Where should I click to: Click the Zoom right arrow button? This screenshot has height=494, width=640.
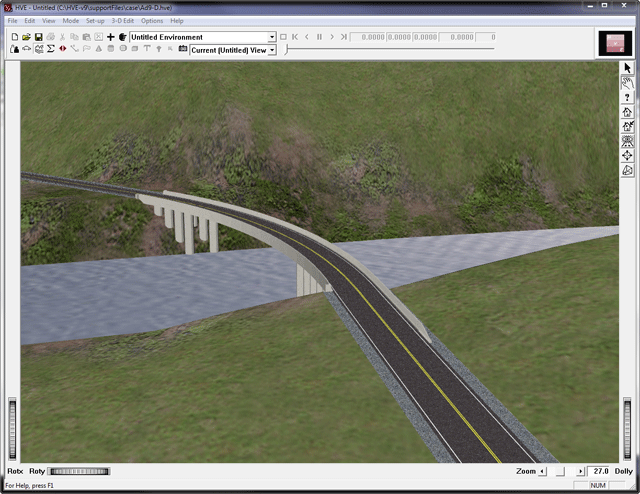(580, 471)
